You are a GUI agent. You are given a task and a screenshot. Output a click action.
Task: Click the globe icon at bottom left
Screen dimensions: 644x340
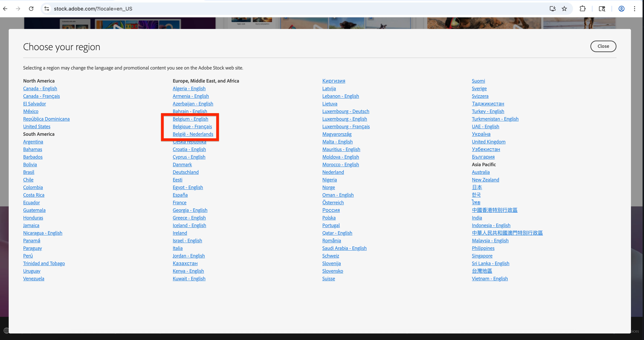pos(6,330)
